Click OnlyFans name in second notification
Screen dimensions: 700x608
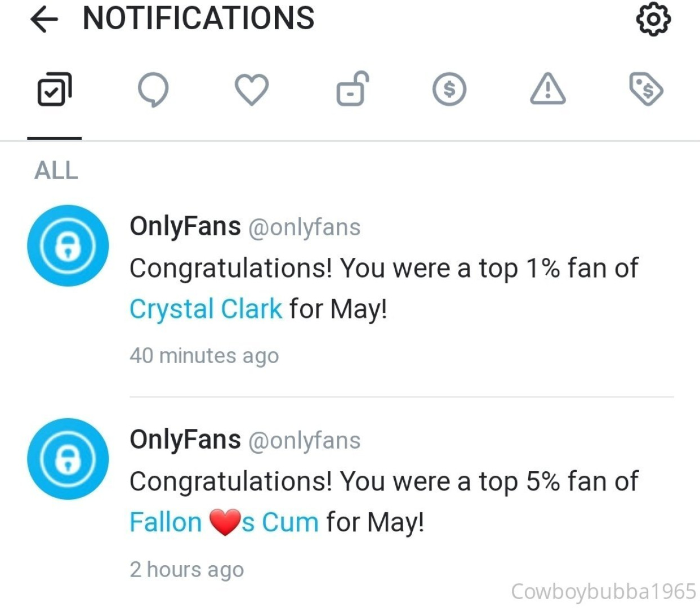pyautogui.click(x=185, y=440)
